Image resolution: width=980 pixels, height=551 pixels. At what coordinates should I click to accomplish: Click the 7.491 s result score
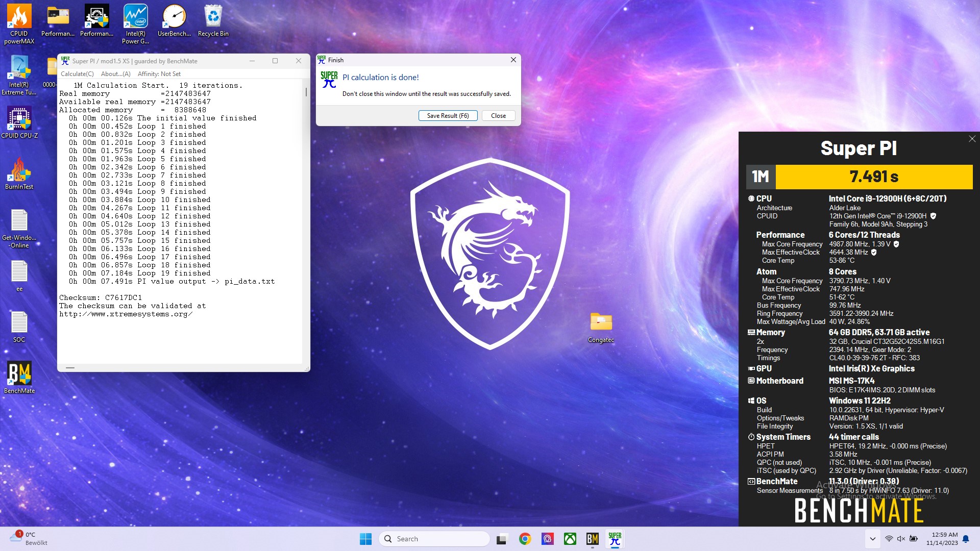(x=874, y=177)
